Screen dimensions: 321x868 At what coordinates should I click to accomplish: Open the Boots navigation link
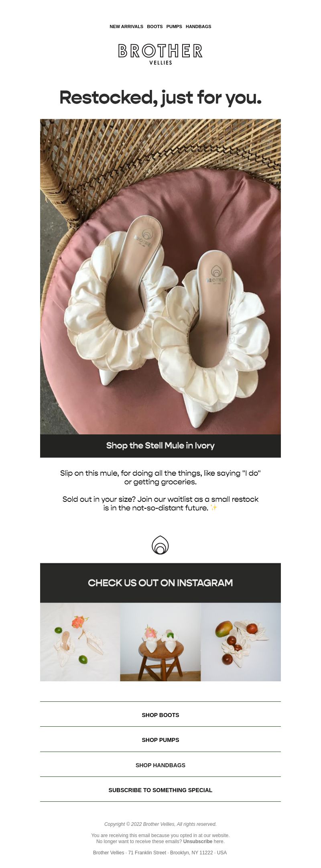155,26
